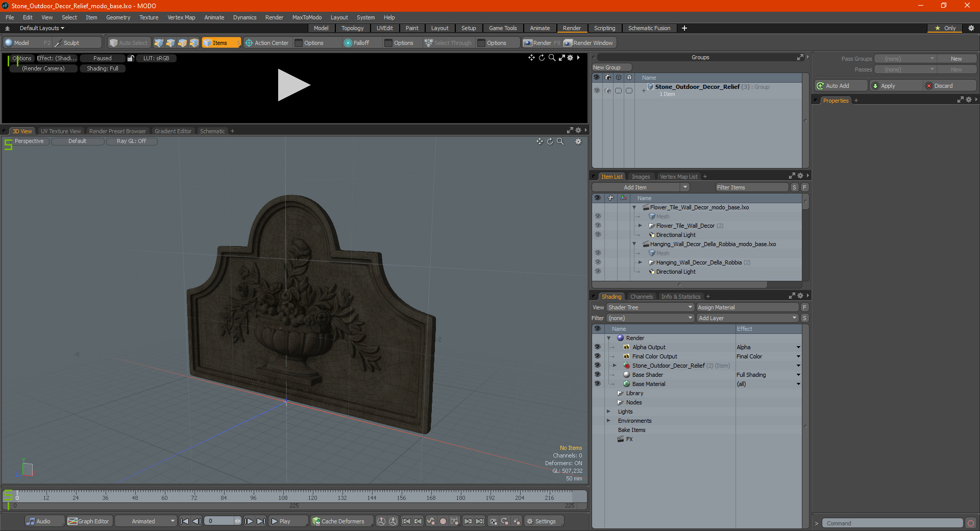
Task: Toggle visibility of Alpha Output
Action: pos(597,347)
